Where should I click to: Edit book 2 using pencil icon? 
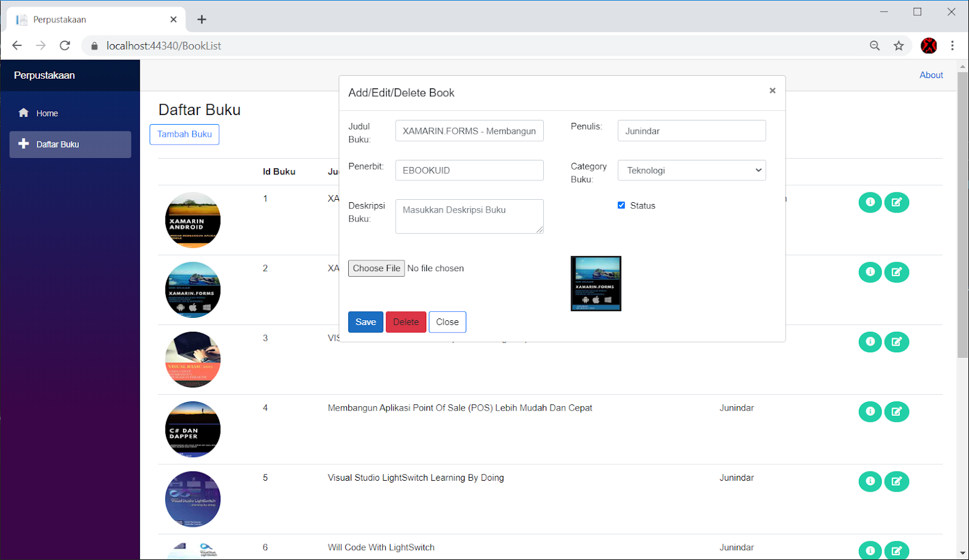(x=897, y=272)
